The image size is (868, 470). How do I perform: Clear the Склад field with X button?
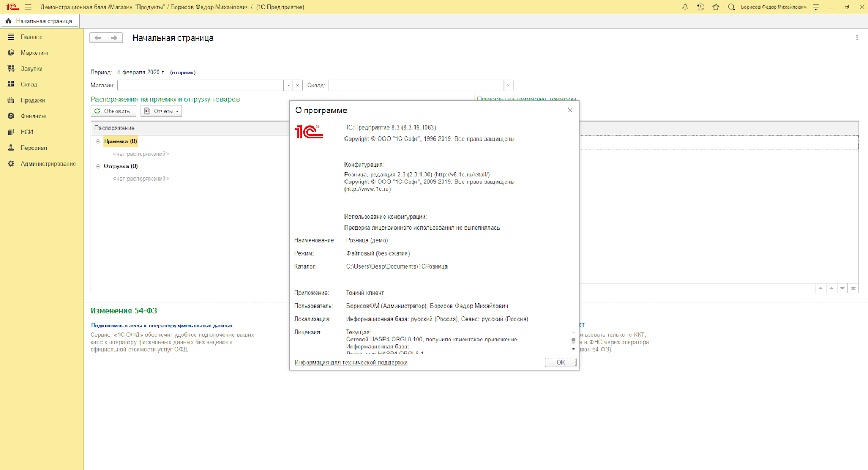tap(508, 85)
